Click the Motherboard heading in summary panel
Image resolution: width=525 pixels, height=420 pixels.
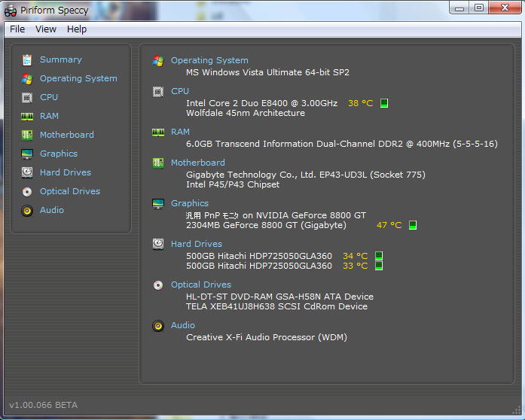(x=198, y=163)
